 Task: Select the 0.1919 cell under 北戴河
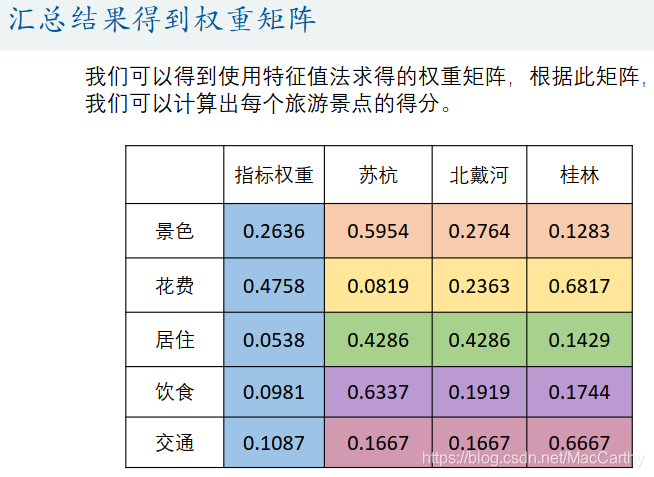point(479,392)
